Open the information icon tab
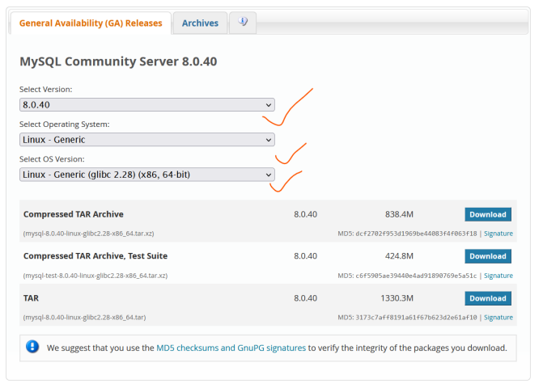 pyautogui.click(x=243, y=23)
